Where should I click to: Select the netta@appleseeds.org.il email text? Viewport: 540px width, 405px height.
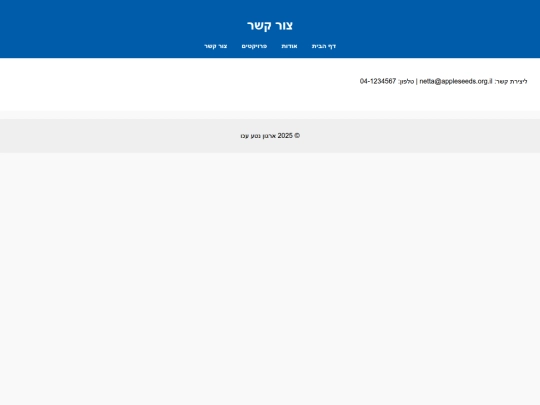[x=456, y=81]
